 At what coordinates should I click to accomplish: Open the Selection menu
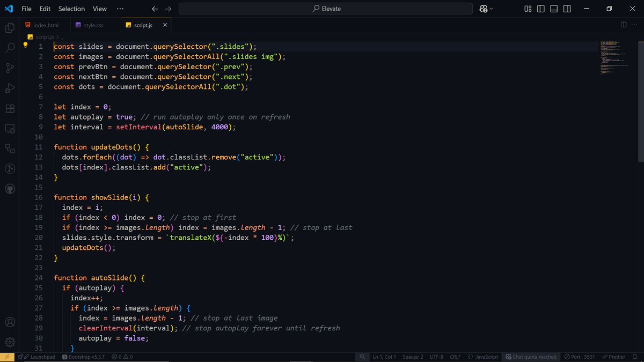pyautogui.click(x=71, y=9)
